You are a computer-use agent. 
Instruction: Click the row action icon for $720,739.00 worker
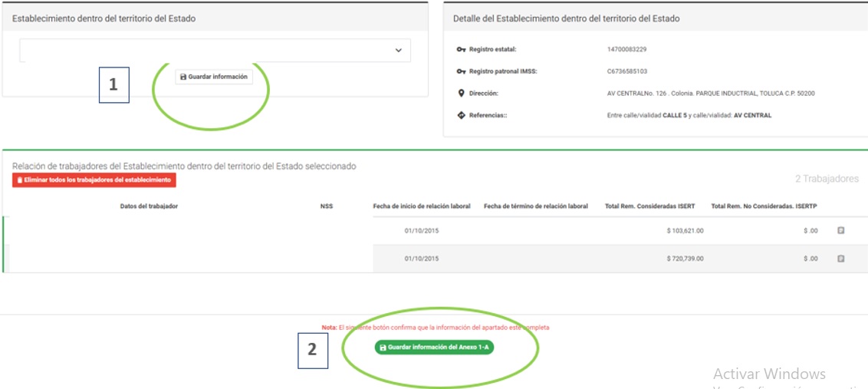coord(840,259)
